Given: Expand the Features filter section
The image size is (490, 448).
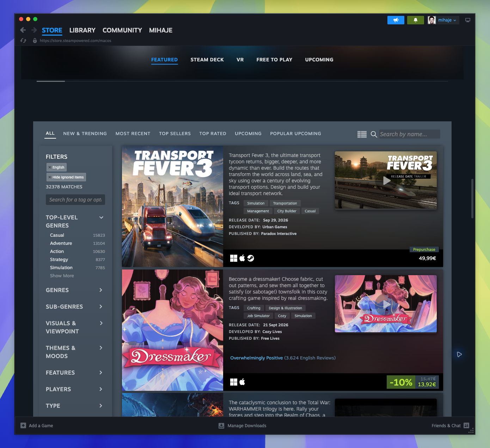Looking at the screenshot, I should [x=101, y=373].
